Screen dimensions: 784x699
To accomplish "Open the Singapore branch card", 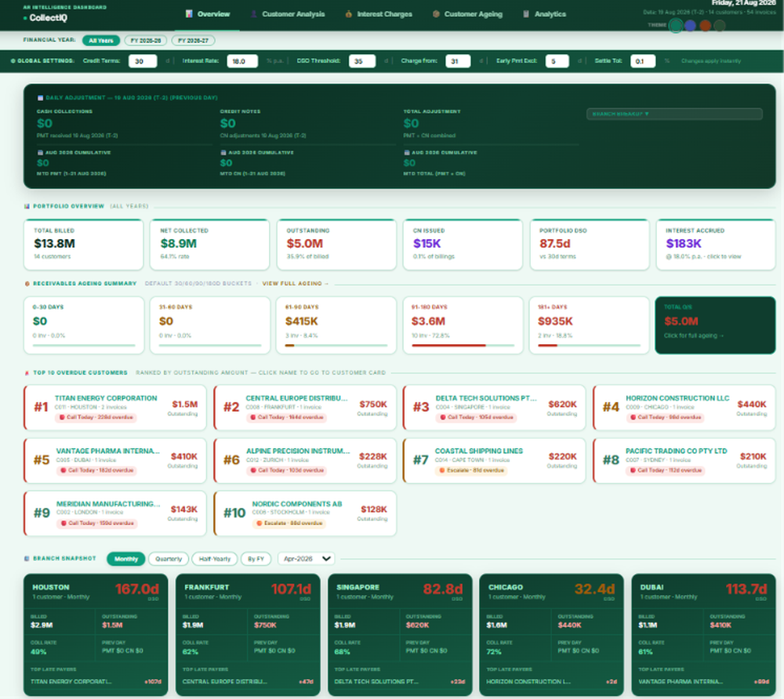I will click(400, 635).
